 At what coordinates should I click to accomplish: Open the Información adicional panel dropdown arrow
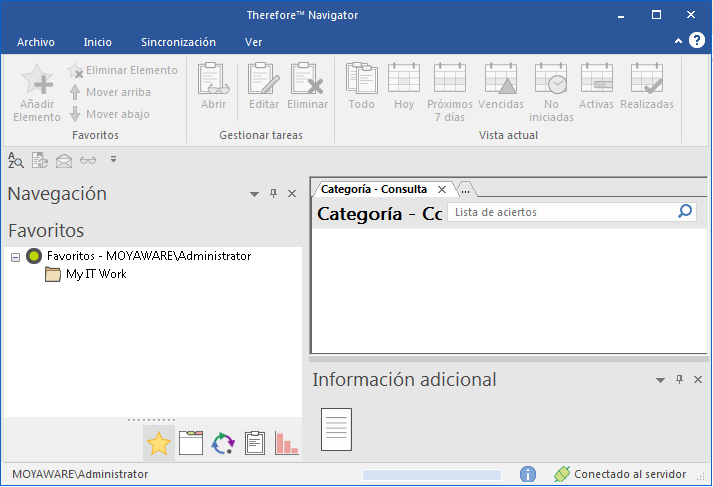[660, 380]
